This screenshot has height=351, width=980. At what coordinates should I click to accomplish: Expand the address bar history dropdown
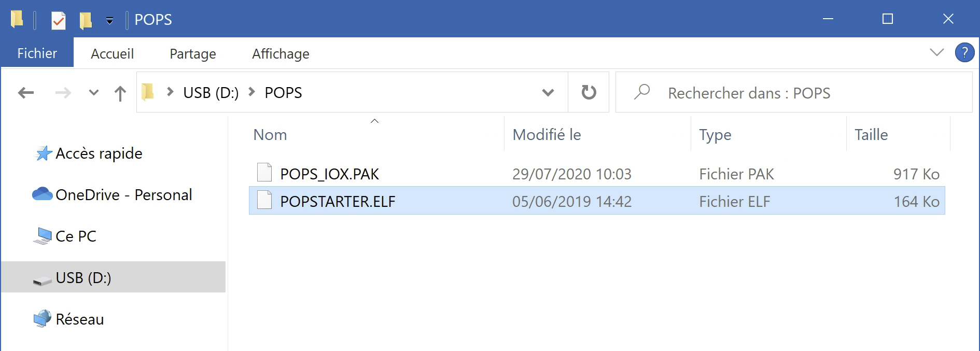(x=548, y=93)
